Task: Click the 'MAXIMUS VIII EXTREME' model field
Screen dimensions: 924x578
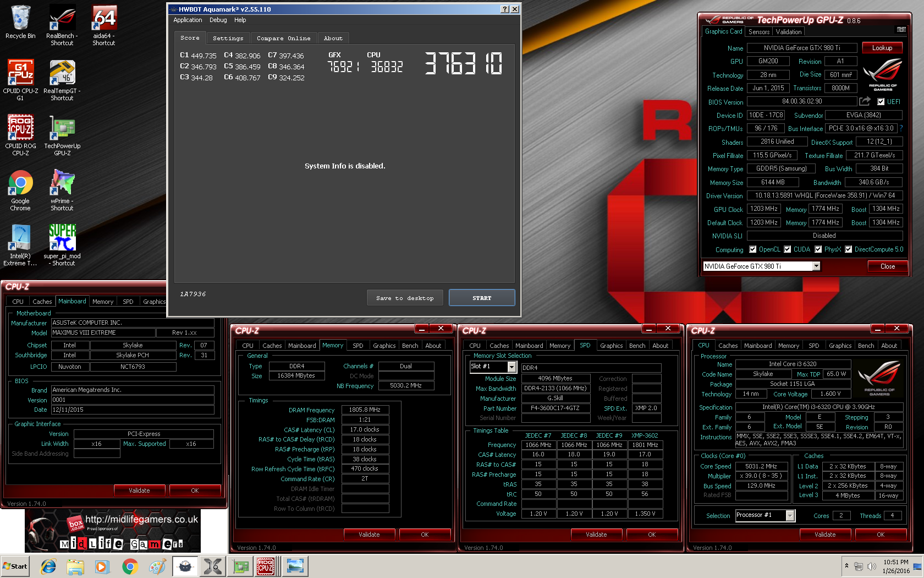Action: tap(103, 332)
